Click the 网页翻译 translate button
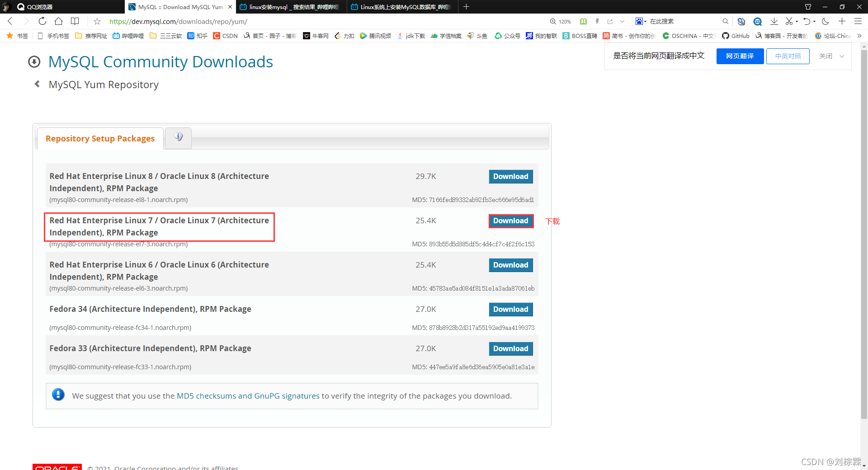The width and height of the screenshot is (868, 470). [740, 56]
